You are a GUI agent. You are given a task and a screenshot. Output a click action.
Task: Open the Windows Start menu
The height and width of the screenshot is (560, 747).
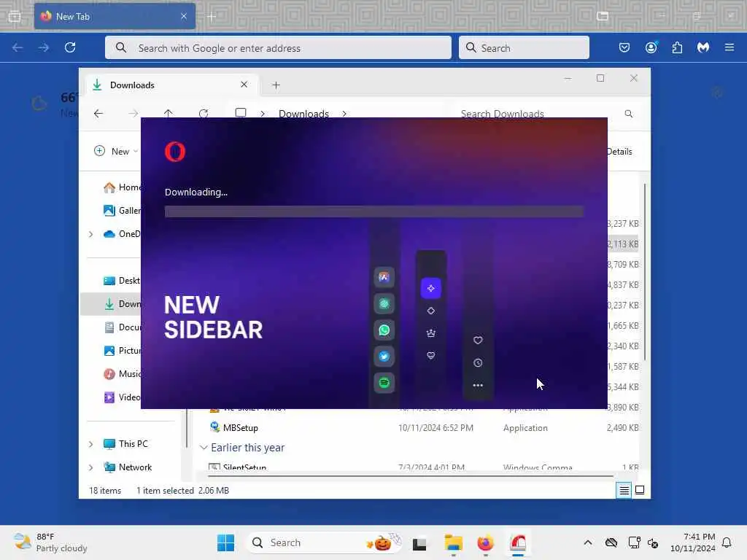(226, 542)
